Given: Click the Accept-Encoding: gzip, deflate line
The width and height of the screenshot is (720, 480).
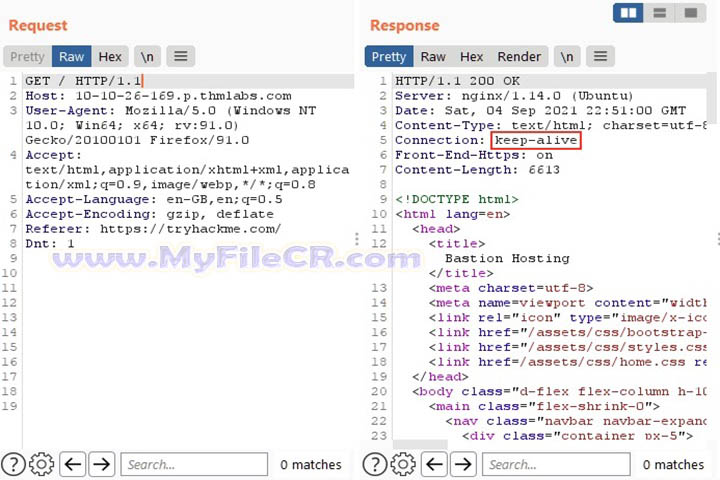Looking at the screenshot, I should 150,214.
